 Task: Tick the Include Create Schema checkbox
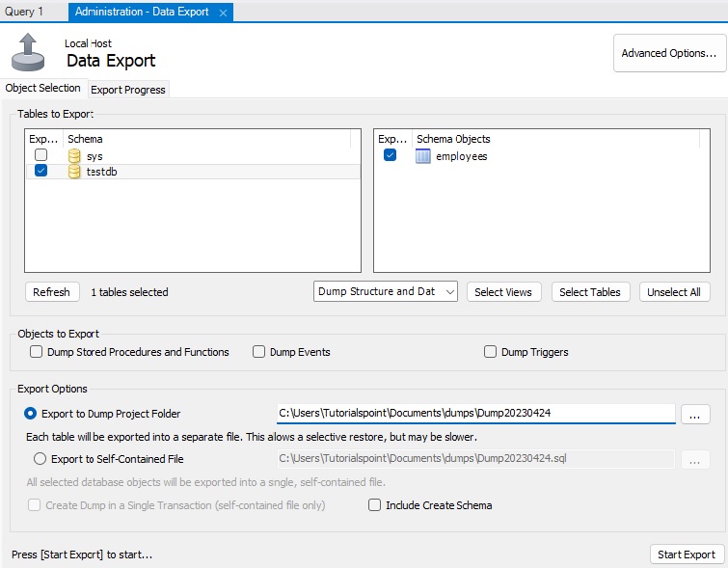tap(374, 505)
